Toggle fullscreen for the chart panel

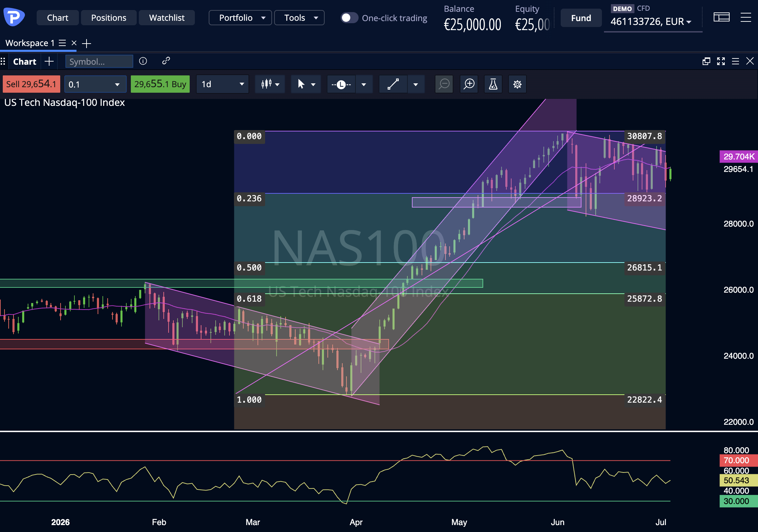[721, 61]
